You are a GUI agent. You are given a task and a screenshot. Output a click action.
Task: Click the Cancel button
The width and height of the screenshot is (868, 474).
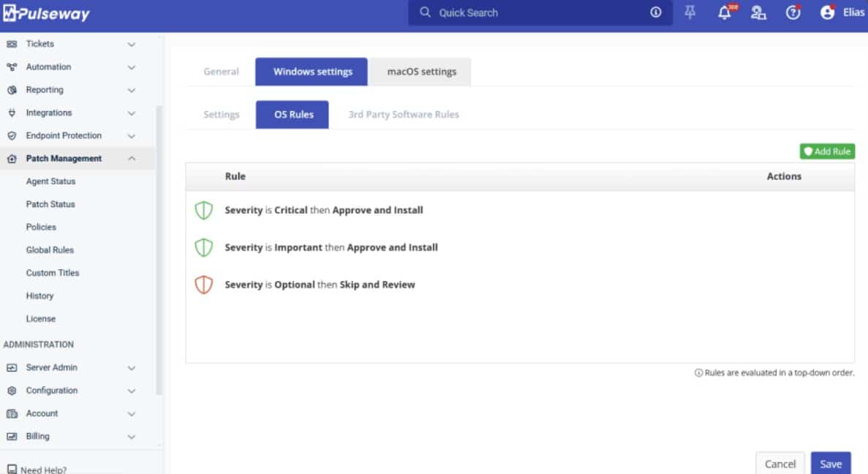click(780, 464)
